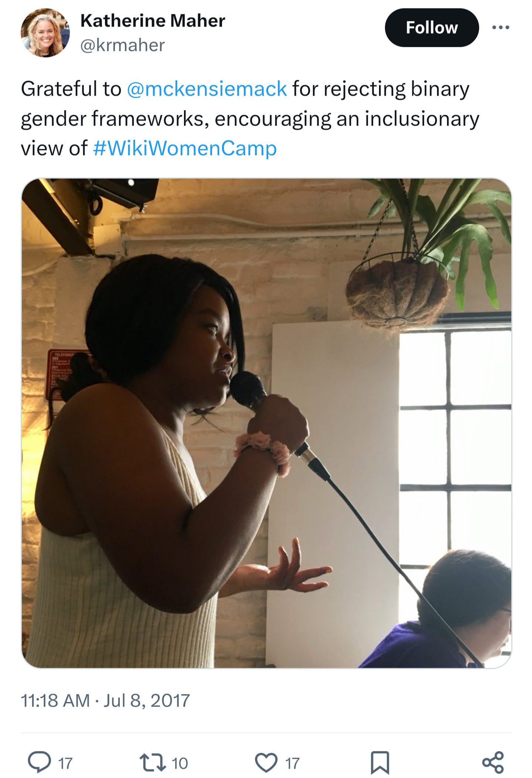Image resolution: width=532 pixels, height=778 pixels.
Task: Follow Katherine Maher
Action: [432, 28]
